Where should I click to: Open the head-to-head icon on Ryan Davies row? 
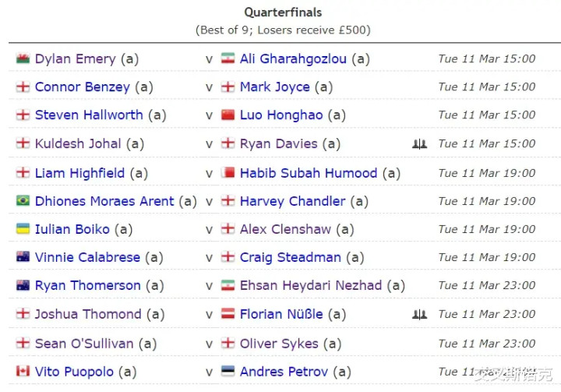click(x=419, y=144)
